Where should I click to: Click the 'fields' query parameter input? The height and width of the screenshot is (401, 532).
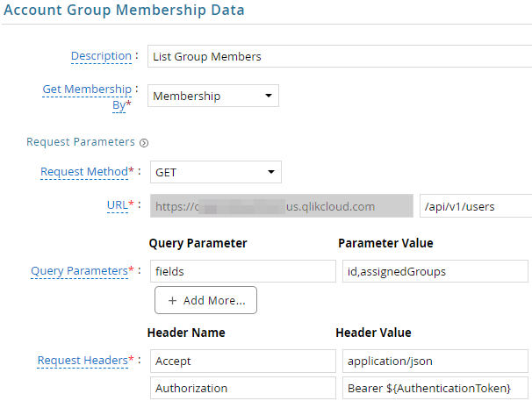click(243, 271)
